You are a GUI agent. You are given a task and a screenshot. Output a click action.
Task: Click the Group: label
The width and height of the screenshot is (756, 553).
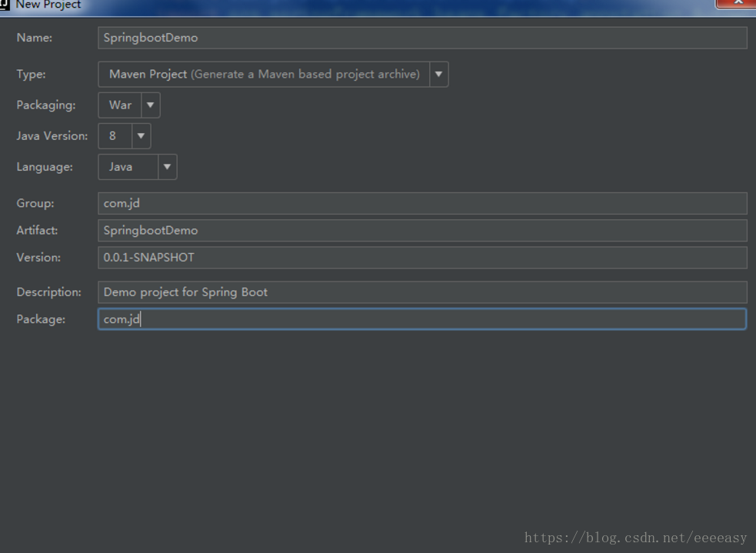click(35, 204)
